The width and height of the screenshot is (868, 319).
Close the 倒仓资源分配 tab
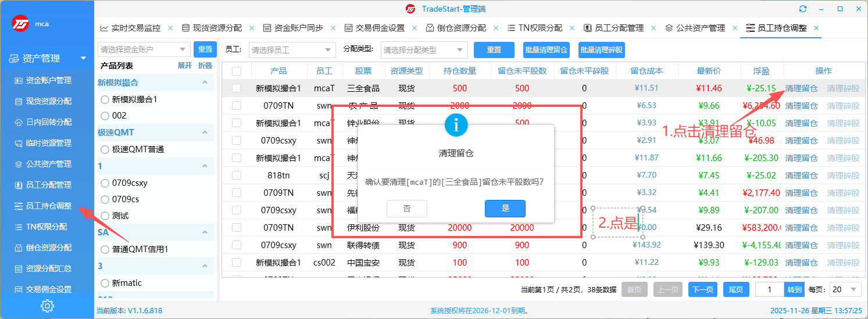(496, 28)
